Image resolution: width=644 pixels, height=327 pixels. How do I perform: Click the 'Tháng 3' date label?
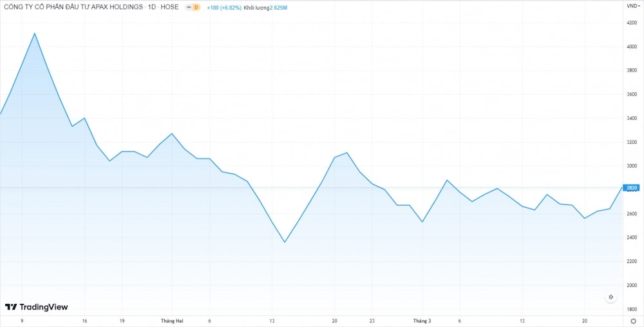(422, 321)
